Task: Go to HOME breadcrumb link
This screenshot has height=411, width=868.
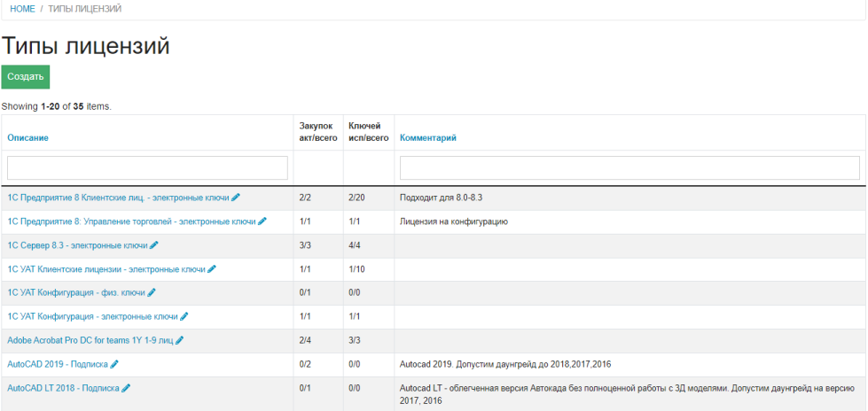Action: [x=22, y=9]
